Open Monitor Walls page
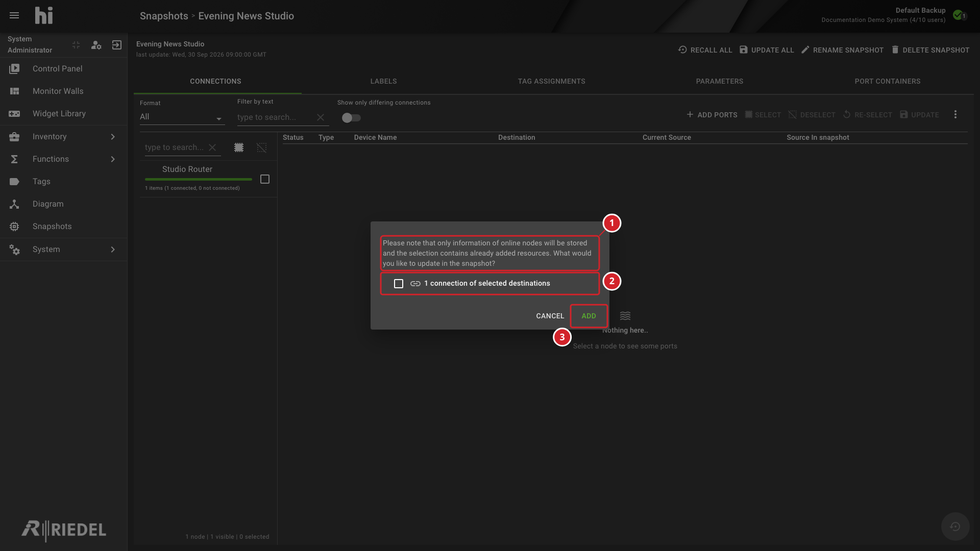The width and height of the screenshot is (980, 551). click(x=63, y=91)
